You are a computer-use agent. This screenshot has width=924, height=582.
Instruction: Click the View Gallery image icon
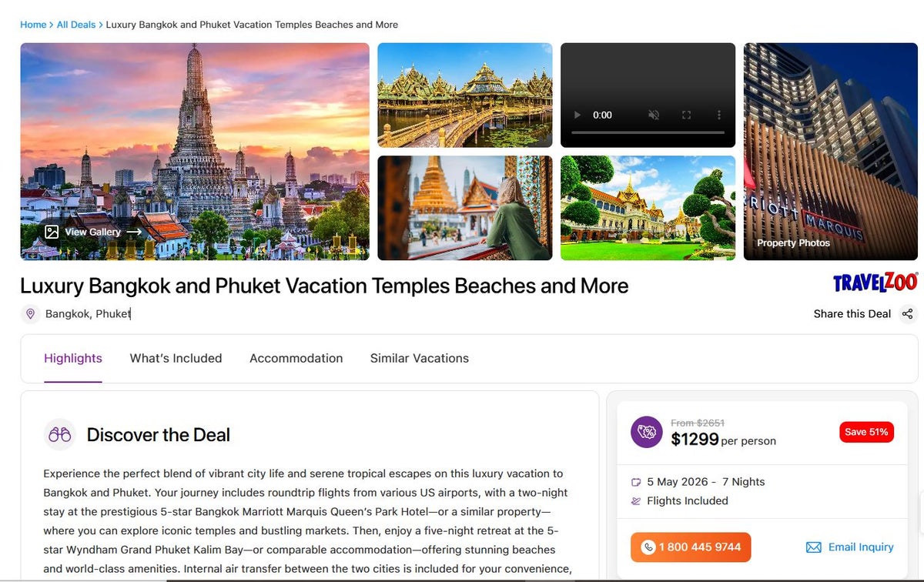click(x=52, y=232)
